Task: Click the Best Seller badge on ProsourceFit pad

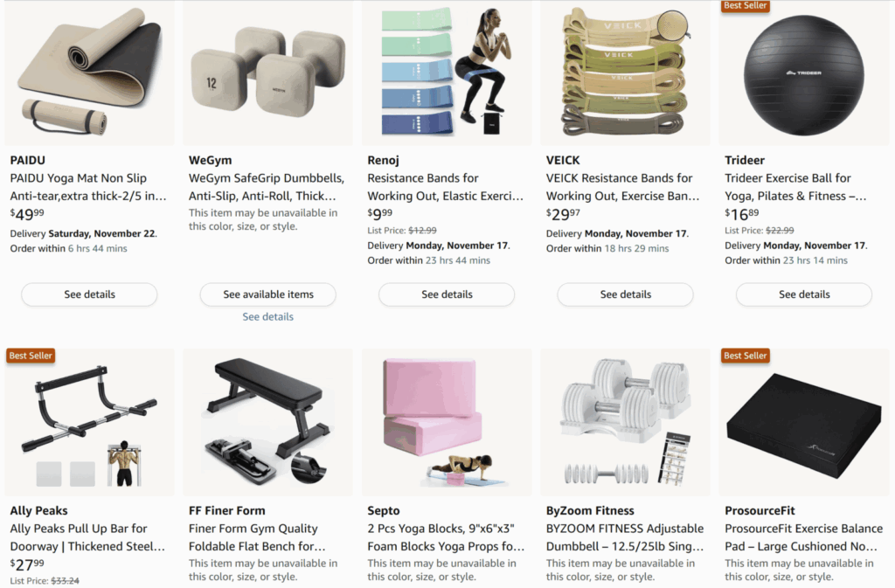Action: pos(746,356)
